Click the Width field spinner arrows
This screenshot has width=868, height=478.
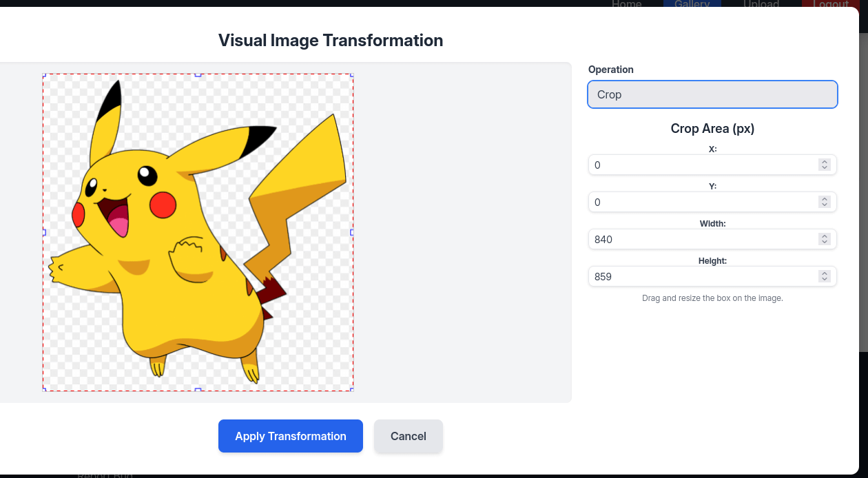(824, 239)
